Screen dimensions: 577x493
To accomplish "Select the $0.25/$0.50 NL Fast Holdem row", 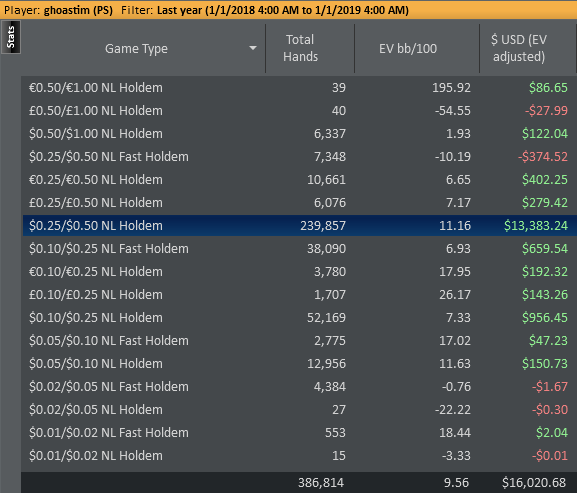I will [x=299, y=156].
